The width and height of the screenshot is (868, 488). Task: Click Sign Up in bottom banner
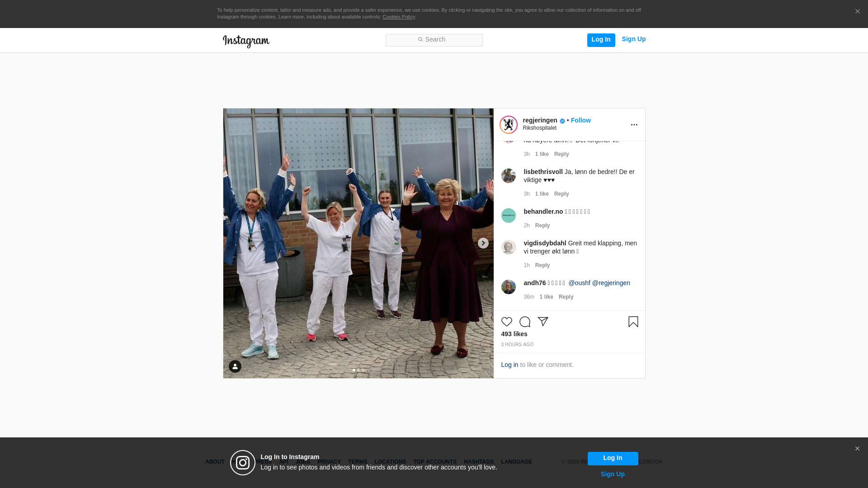click(x=613, y=474)
